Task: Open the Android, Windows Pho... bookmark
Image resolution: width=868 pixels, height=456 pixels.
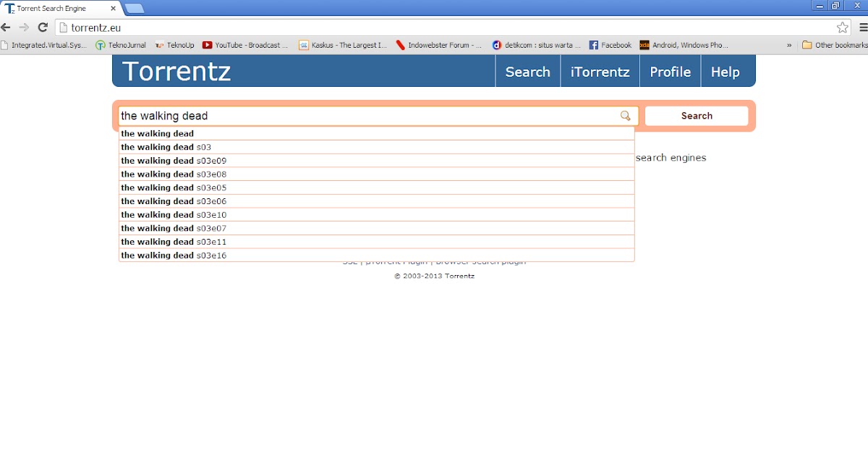Action: click(x=684, y=45)
